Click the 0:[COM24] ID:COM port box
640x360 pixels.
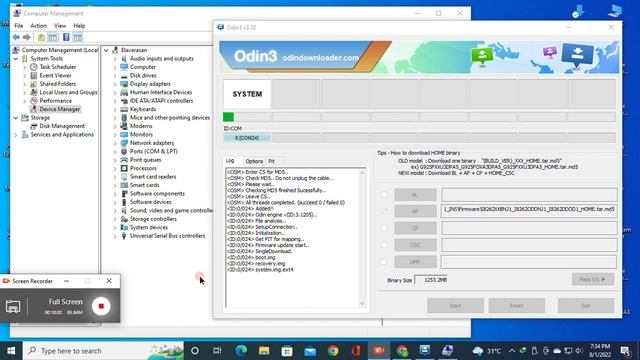click(247, 138)
